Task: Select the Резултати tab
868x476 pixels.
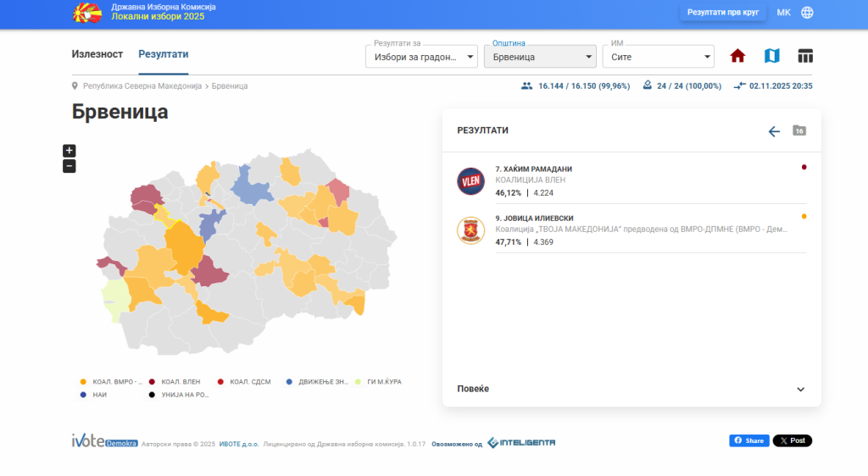Action: [164, 54]
